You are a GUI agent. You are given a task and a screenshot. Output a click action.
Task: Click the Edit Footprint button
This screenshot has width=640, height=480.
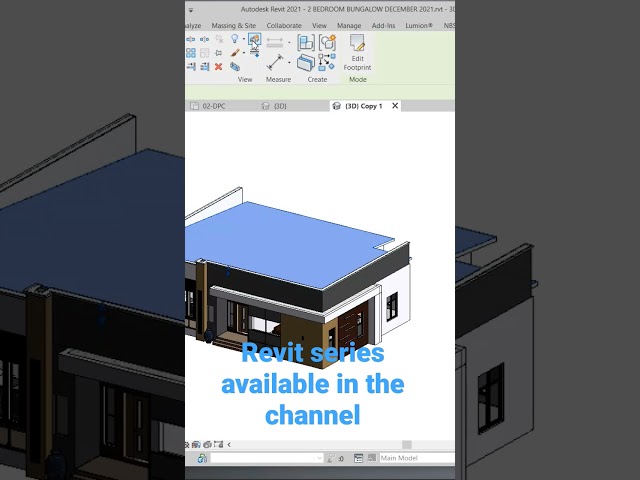click(357, 53)
